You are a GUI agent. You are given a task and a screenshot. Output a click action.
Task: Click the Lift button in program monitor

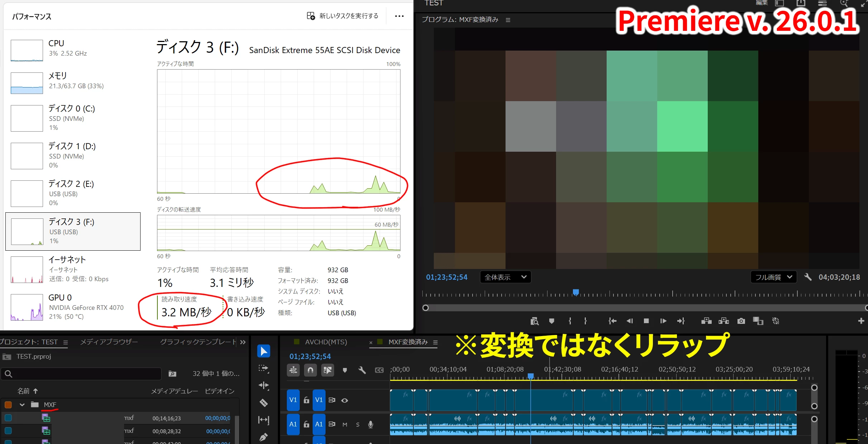(706, 321)
